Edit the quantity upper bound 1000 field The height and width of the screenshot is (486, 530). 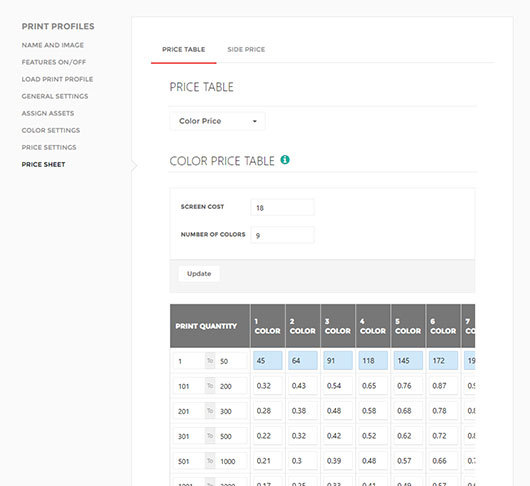pos(232,461)
